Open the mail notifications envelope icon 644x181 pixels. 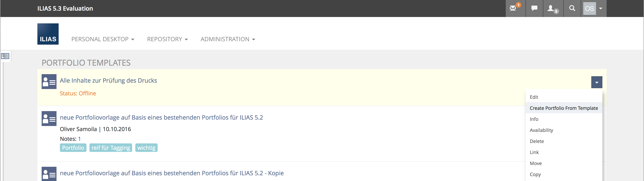click(x=513, y=8)
